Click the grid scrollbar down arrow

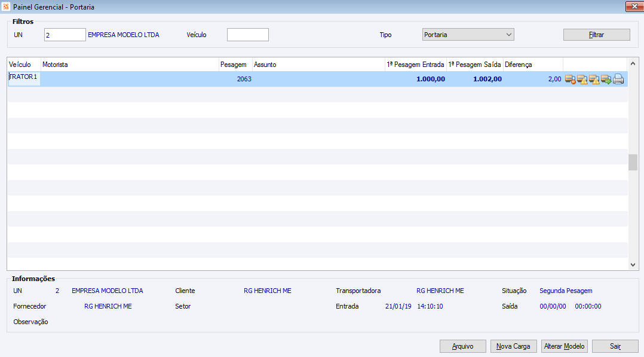633,265
